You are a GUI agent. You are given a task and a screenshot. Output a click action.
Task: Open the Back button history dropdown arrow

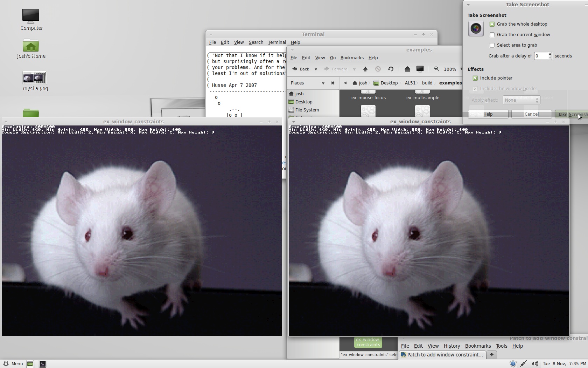[x=316, y=69]
